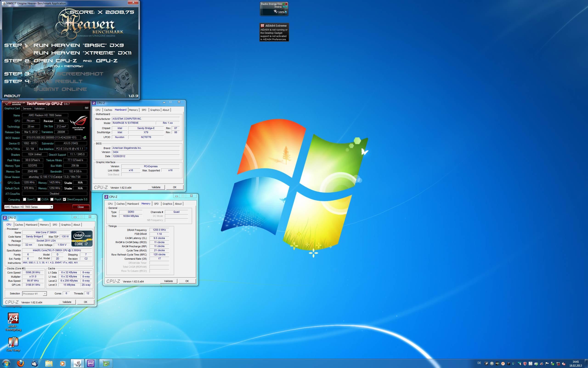This screenshot has height=368, width=588.
Task: Switch to SPD tab in Mainboard CPU-Z window
Action: 144,110
